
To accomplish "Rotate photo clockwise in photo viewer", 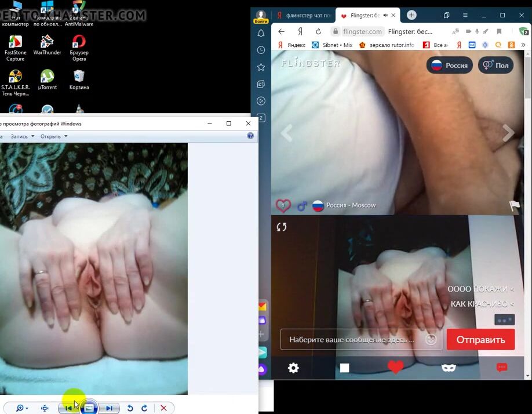I will click(x=144, y=408).
